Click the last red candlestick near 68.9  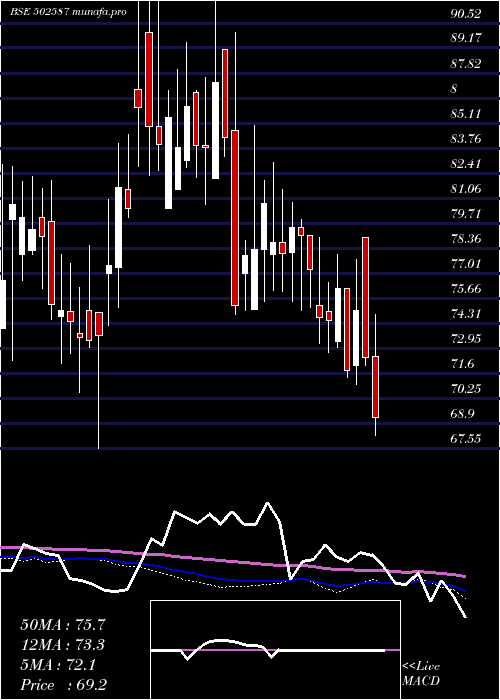coord(375,387)
